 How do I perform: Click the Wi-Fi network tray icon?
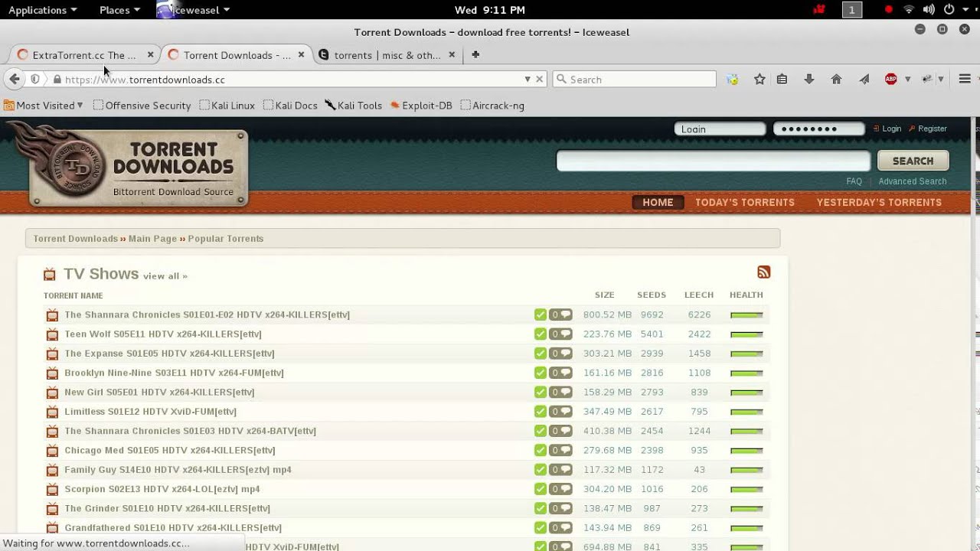tap(909, 10)
